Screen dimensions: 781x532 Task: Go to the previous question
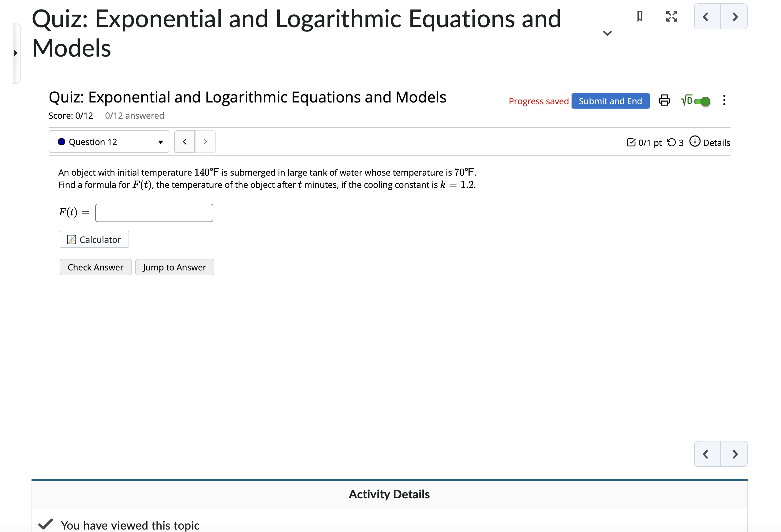(x=185, y=142)
